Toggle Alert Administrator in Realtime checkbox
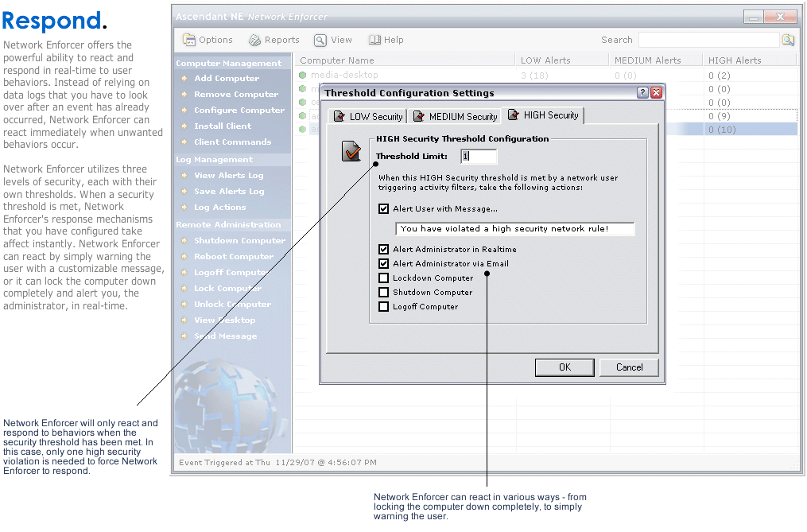 [383, 249]
